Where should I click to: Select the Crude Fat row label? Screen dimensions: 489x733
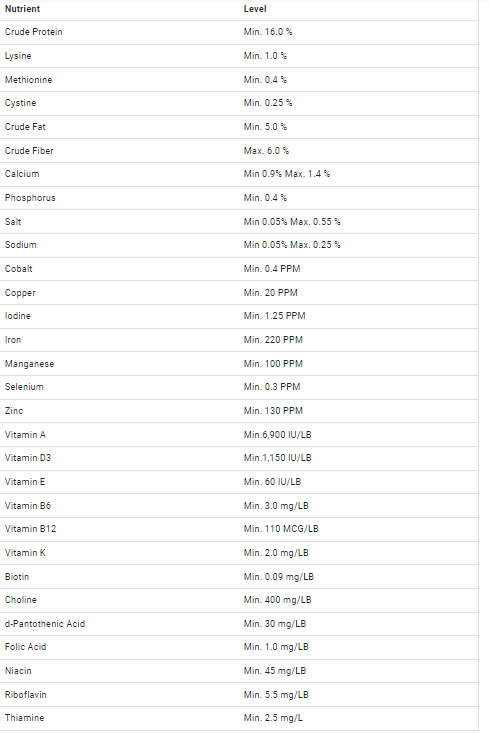25,127
